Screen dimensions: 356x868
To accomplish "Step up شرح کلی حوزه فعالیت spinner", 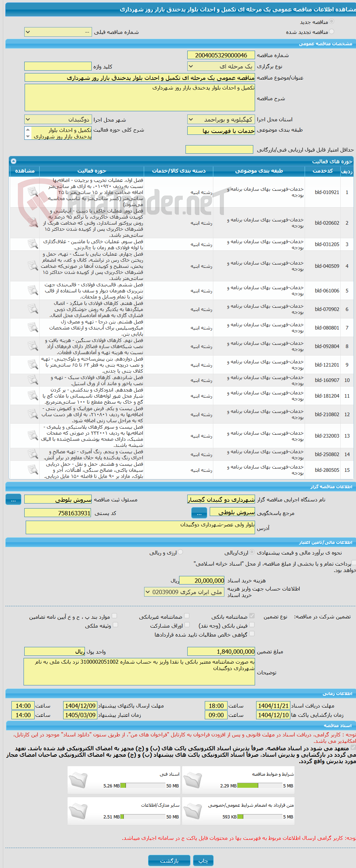I will click(x=28, y=129).
